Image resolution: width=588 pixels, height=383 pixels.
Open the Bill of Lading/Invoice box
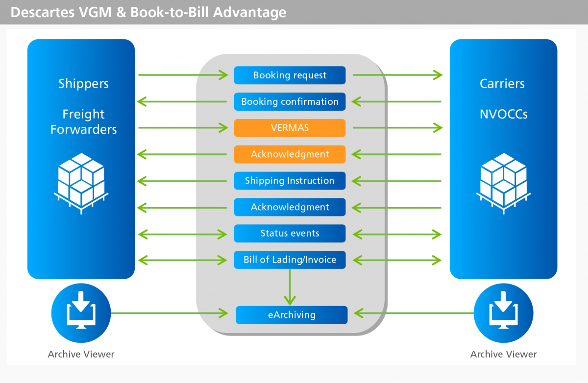pyautogui.click(x=290, y=260)
